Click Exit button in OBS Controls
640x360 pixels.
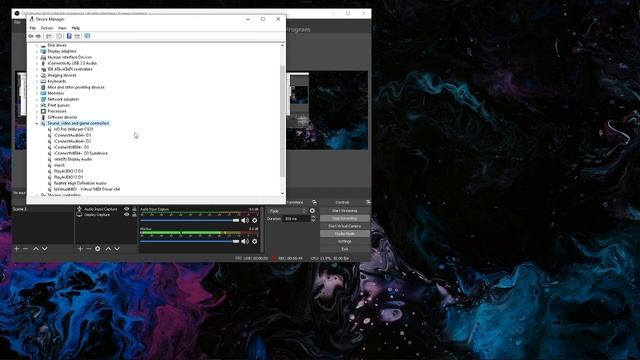(345, 249)
